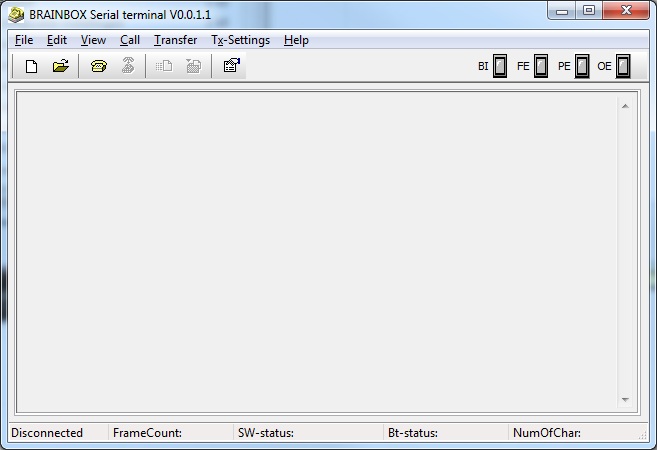Open a file using the folder icon
The width and height of the screenshot is (657, 450).
[61, 66]
